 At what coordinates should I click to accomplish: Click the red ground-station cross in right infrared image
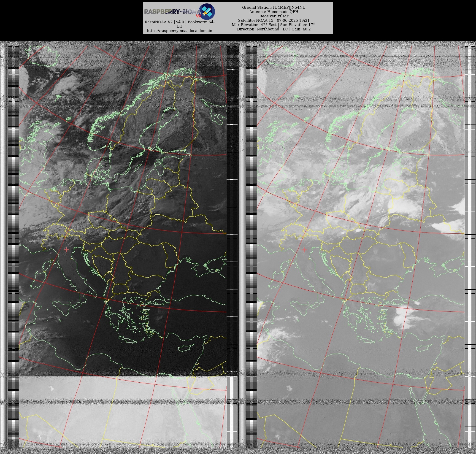pyautogui.click(x=304, y=249)
